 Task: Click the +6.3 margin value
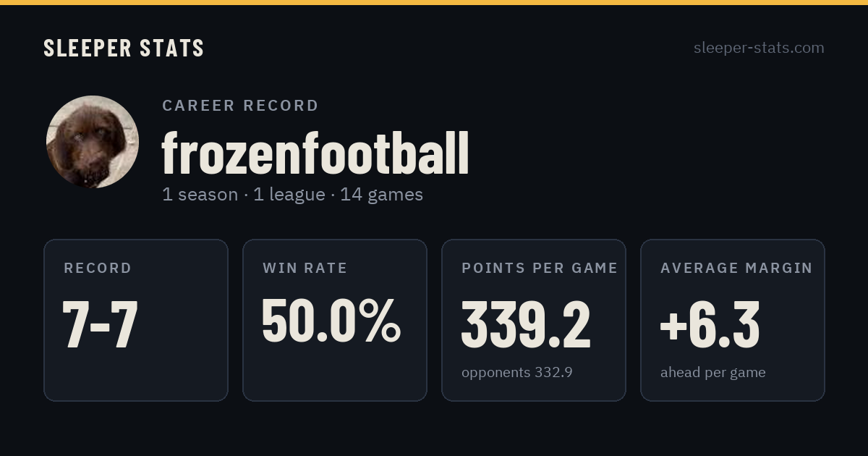pos(710,324)
